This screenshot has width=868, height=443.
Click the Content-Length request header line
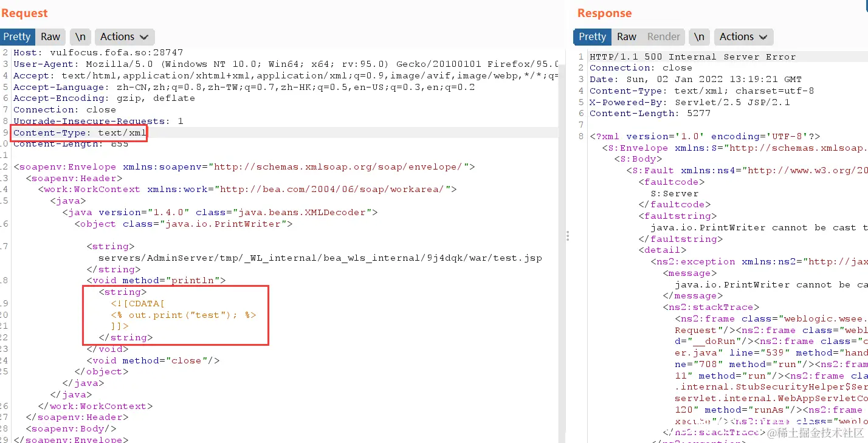pos(71,144)
